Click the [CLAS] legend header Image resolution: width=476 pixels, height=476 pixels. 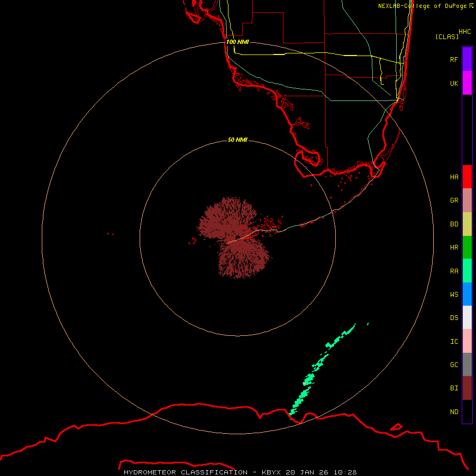(x=447, y=36)
